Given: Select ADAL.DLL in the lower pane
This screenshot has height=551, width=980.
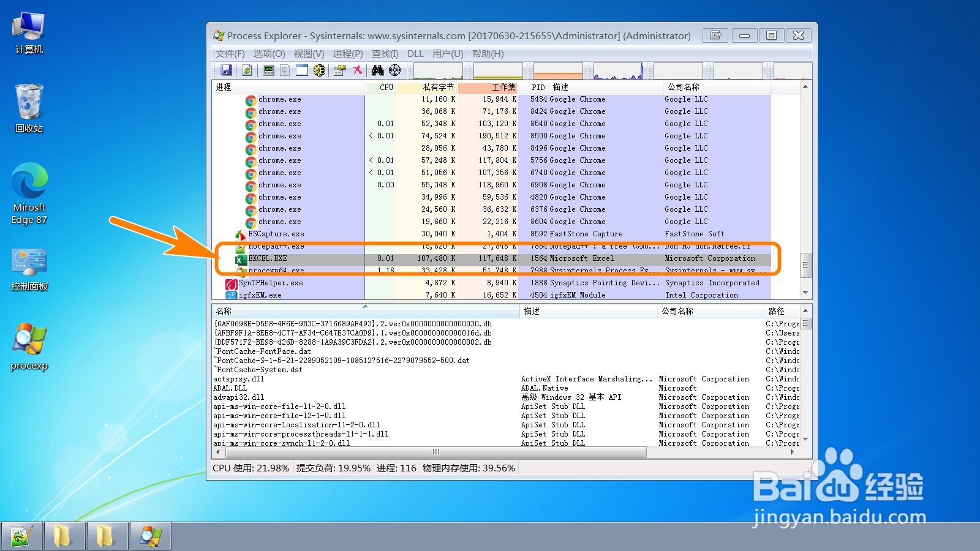Looking at the screenshot, I should (230, 388).
